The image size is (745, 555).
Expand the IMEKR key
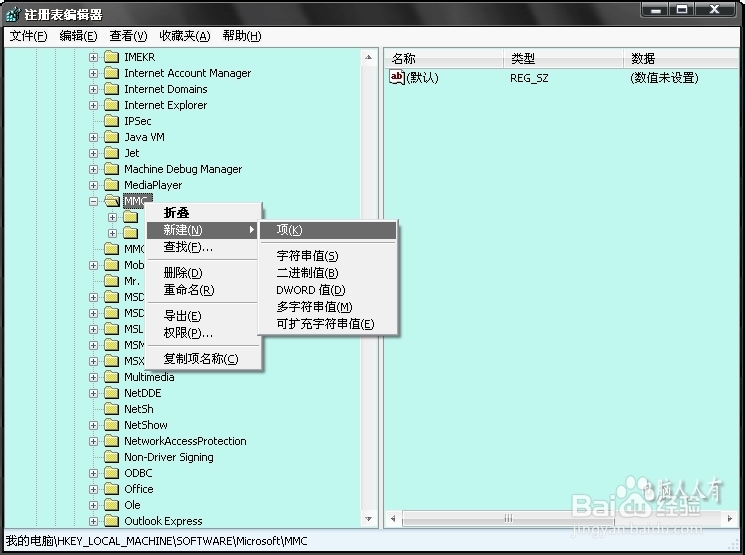(94, 57)
